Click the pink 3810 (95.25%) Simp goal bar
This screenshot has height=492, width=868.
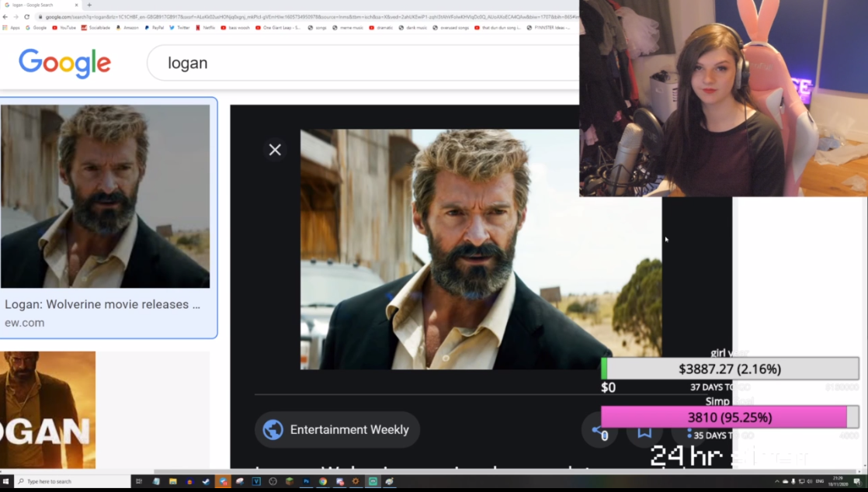tap(730, 418)
